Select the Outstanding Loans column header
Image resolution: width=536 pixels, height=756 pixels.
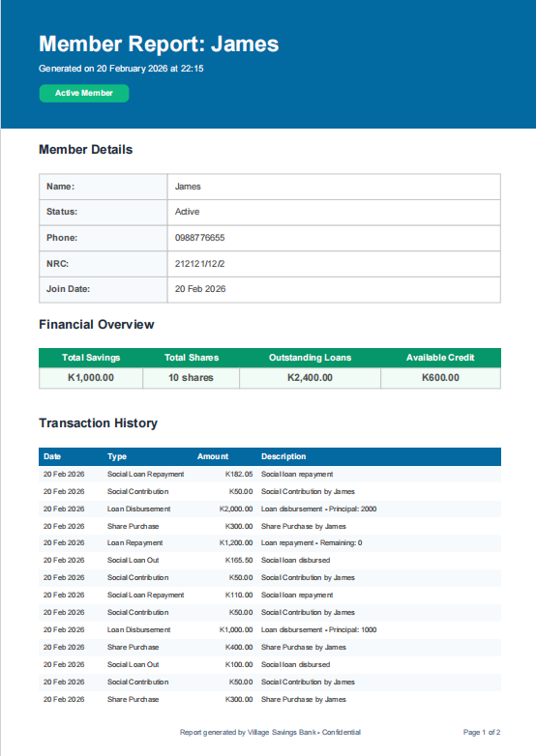tap(310, 358)
